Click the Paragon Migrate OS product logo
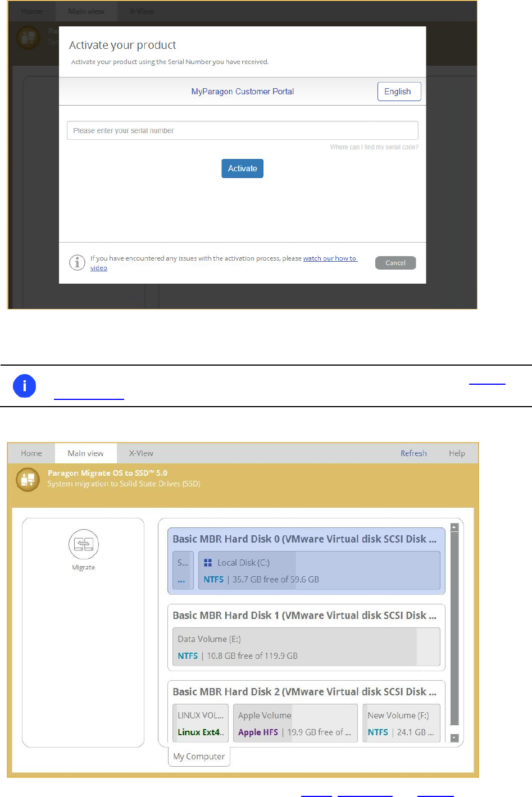Screen dimensions: 532x797 28,480
